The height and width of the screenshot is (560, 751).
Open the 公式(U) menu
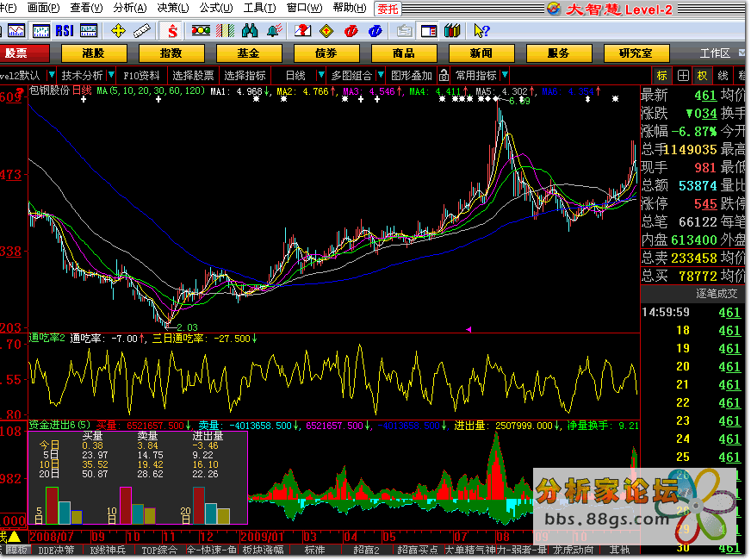(x=216, y=8)
